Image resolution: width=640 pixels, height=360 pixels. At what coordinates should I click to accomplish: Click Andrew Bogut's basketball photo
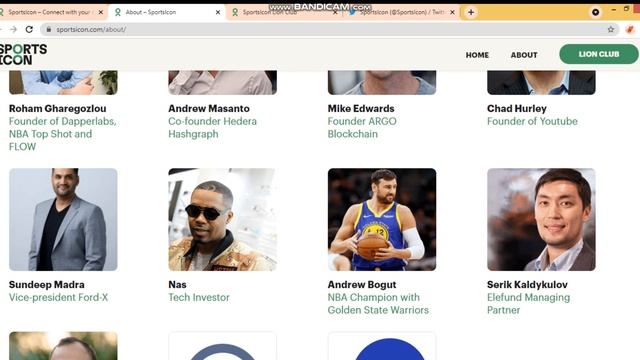pyautogui.click(x=382, y=219)
